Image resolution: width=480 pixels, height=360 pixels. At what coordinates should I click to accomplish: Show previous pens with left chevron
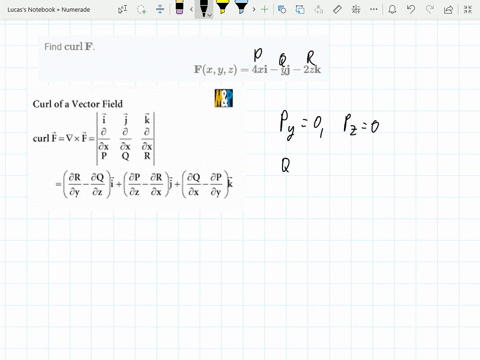pos(191,10)
